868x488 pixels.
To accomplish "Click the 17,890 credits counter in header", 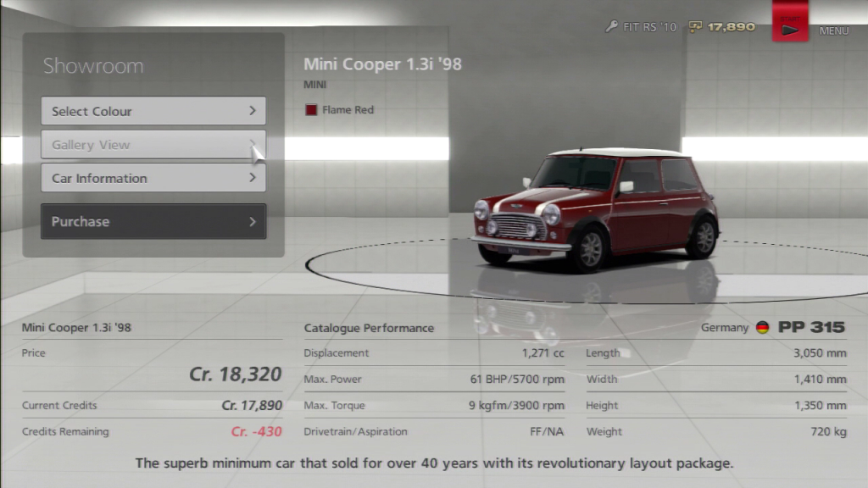I will click(731, 26).
